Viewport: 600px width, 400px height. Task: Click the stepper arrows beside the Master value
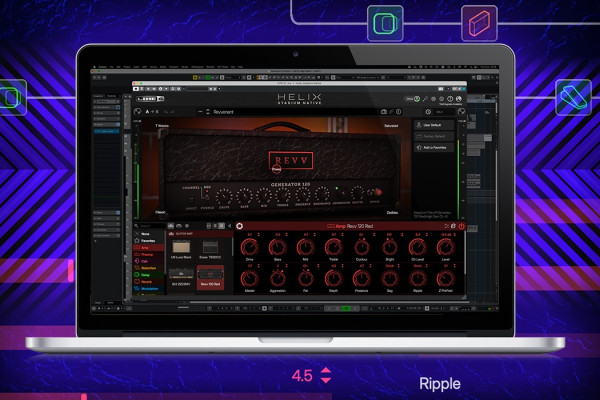[x=259, y=266]
